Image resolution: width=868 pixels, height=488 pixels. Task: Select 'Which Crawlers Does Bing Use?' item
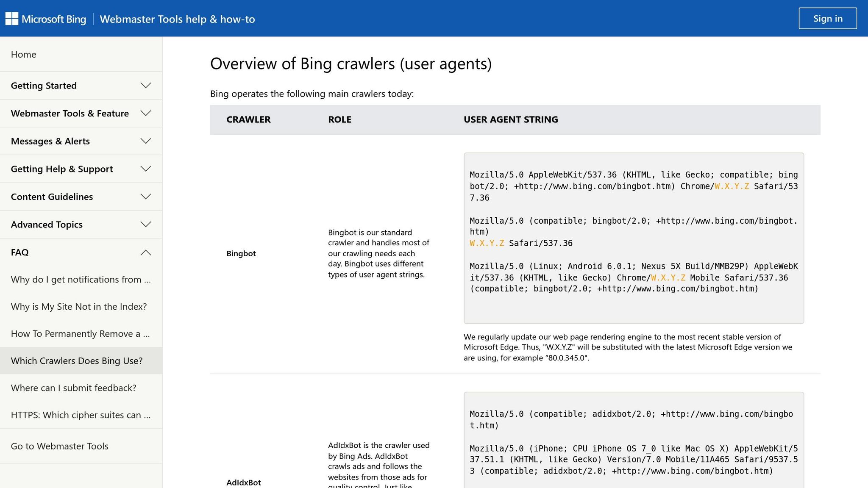coord(77,361)
